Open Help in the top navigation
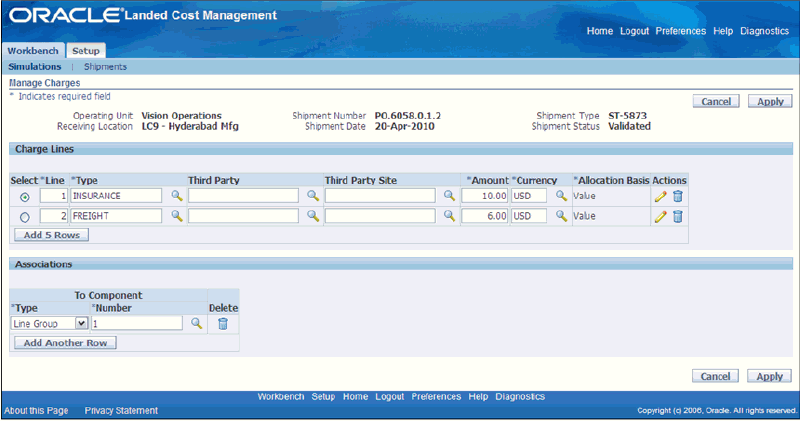Screen dimensions: 800x421 point(723,31)
